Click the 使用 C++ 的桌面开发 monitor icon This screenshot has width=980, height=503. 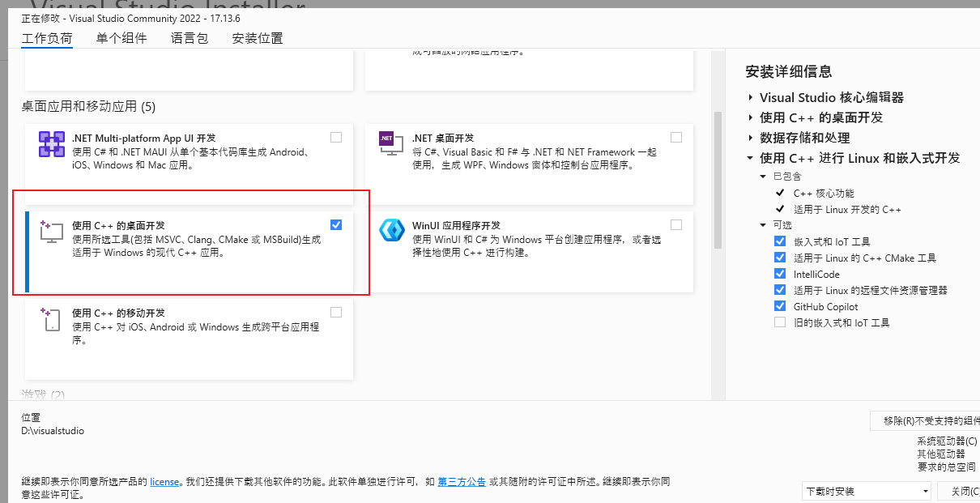point(51,234)
